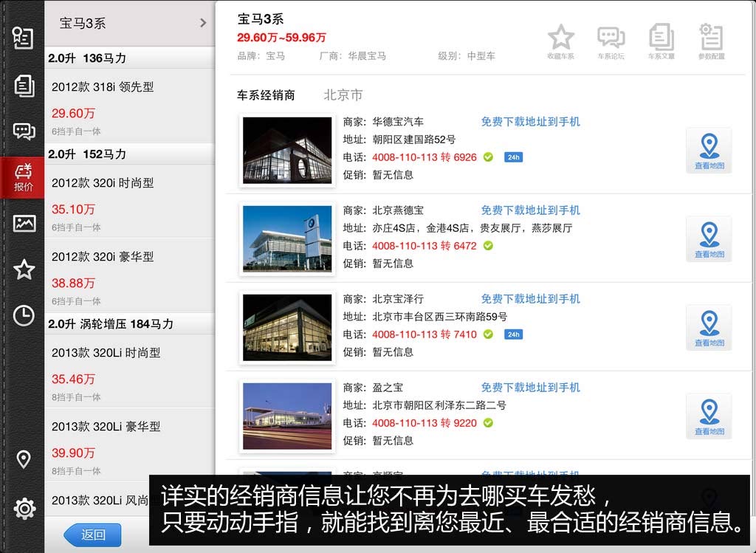View map for 北京宝泽行 dealer
Screen dimensions: 756x553
(709, 328)
